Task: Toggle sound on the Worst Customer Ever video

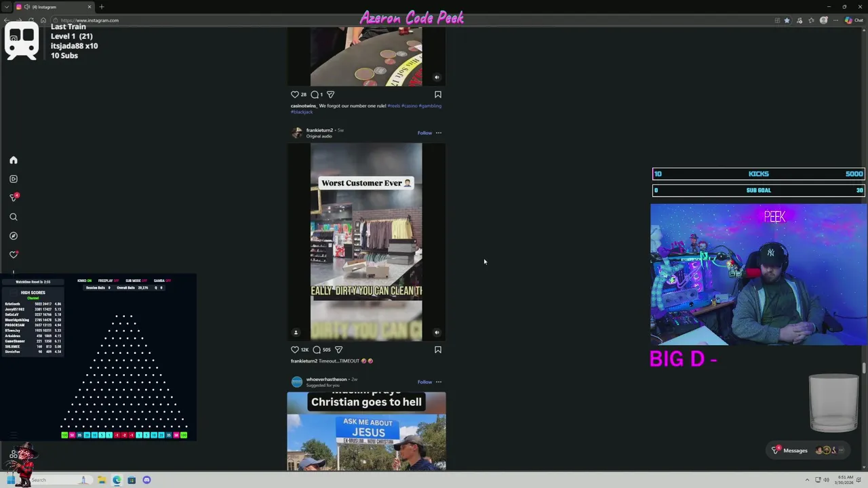Action: click(437, 332)
